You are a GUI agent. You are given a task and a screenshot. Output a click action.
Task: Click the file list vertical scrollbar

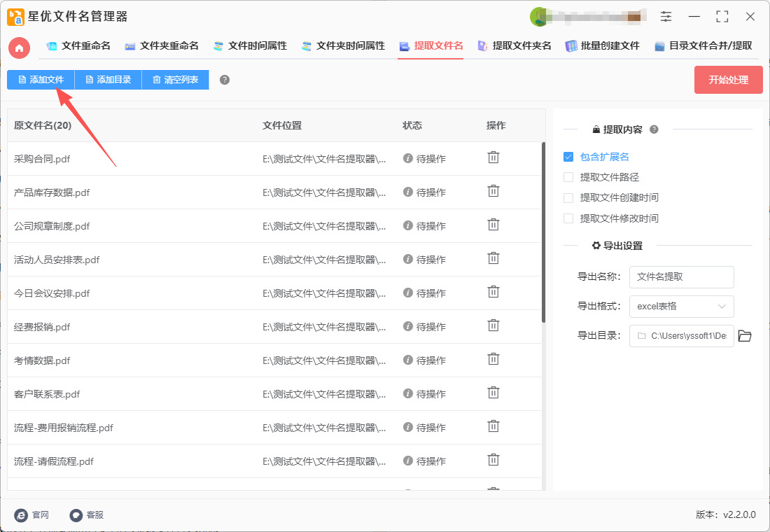coord(543,231)
